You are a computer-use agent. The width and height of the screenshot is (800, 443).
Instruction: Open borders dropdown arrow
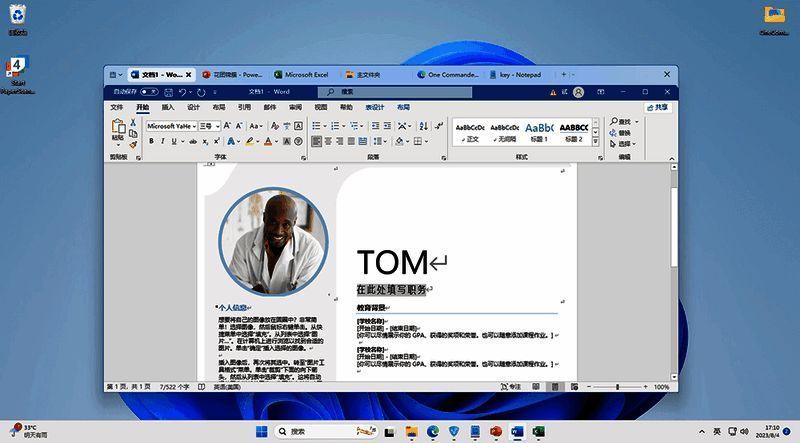427,141
